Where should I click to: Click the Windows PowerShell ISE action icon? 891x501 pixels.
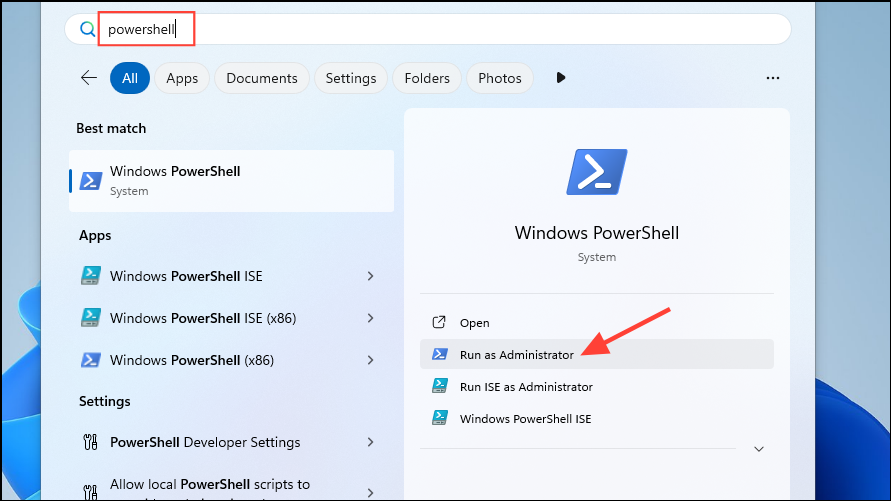pos(439,418)
